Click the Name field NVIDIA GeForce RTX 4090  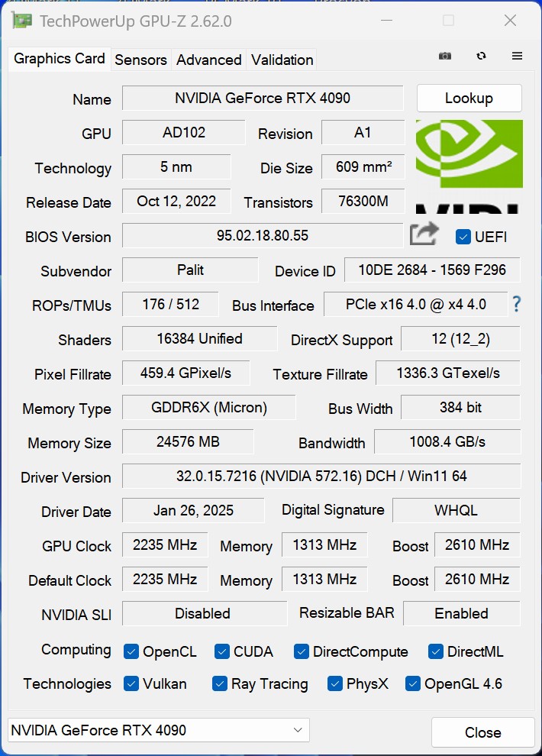pyautogui.click(x=263, y=98)
